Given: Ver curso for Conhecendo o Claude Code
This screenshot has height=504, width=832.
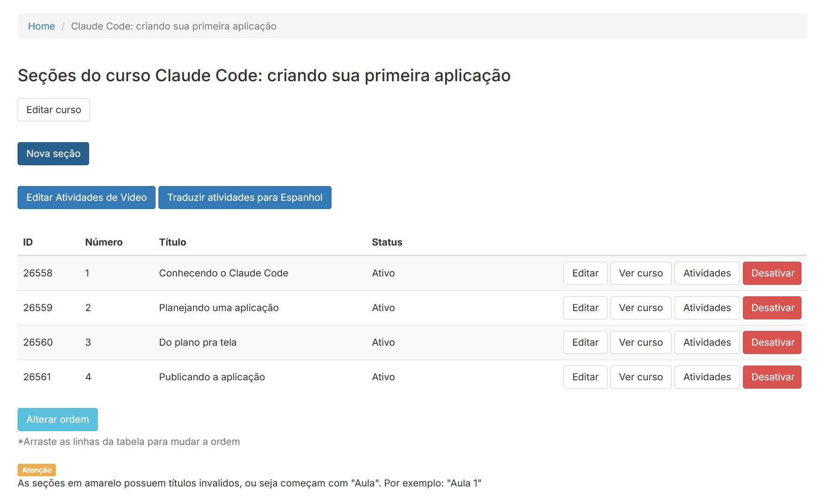Looking at the screenshot, I should pos(641,273).
